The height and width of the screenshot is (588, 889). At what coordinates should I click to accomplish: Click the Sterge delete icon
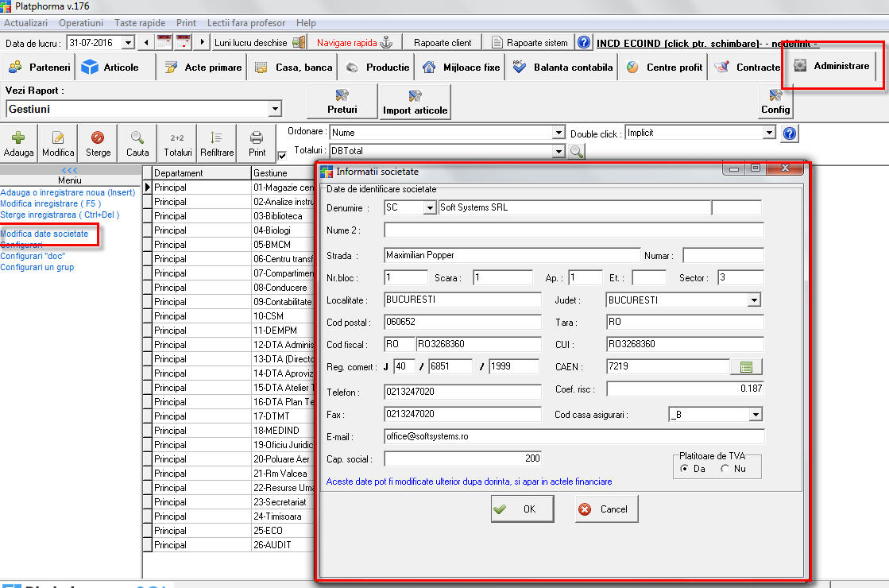98,137
